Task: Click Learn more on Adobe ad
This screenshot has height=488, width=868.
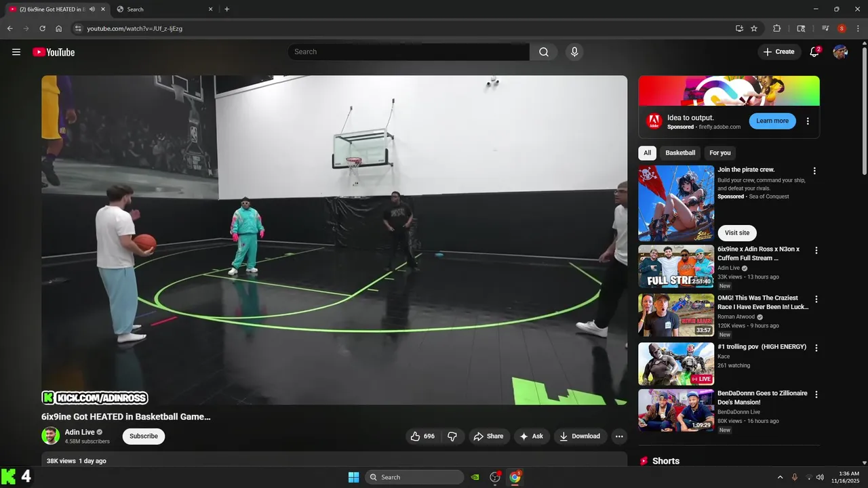Action: coord(772,121)
